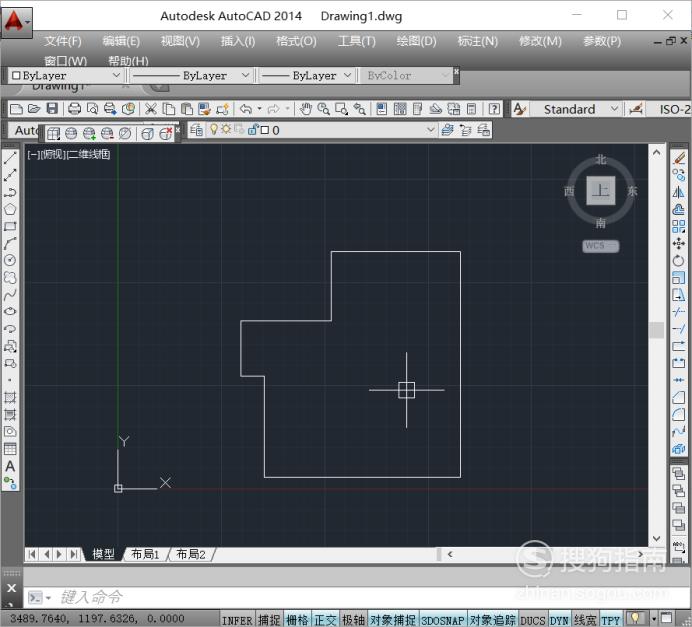
Task: Toggle 捕捉 snap mode
Action: 269,620
